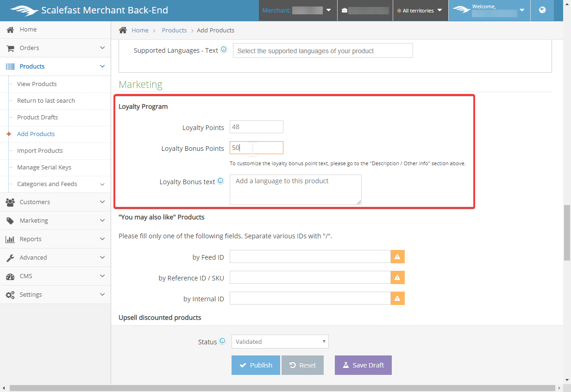This screenshot has width=571, height=392.
Task: Click the home icon in the breadcrumb
Action: (123, 30)
